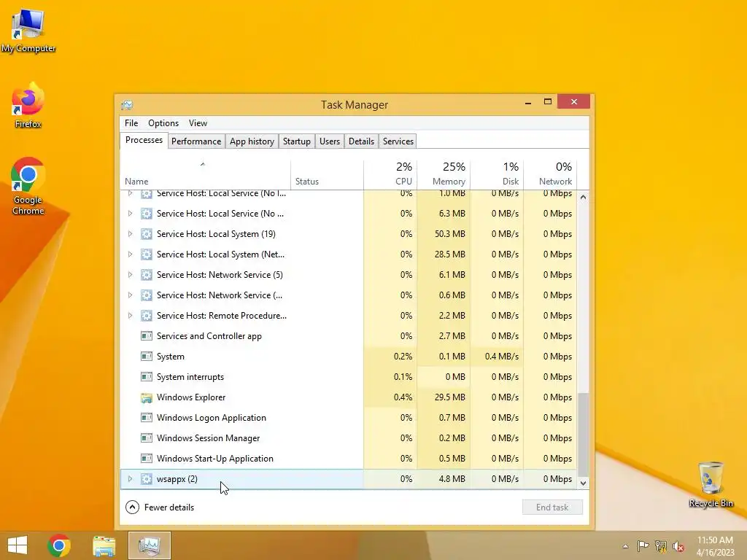Sort by the CPU column header

pyautogui.click(x=390, y=175)
